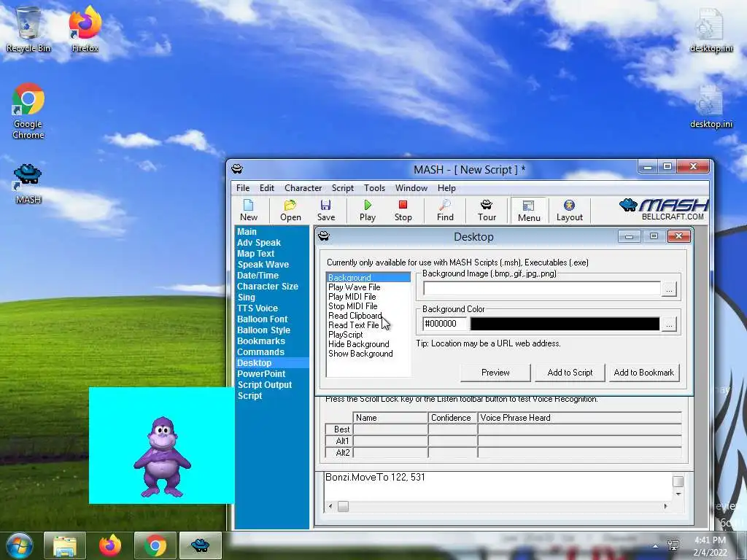
Task: Select Read Clipboard list item
Action: [355, 316]
